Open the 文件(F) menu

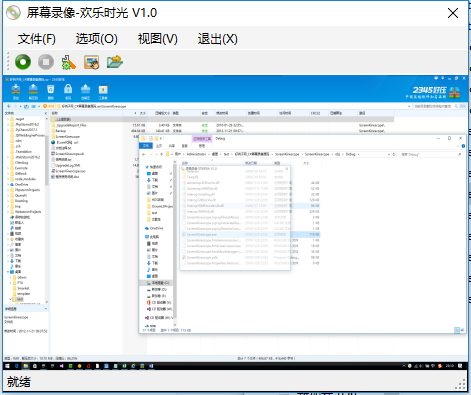tap(37, 39)
